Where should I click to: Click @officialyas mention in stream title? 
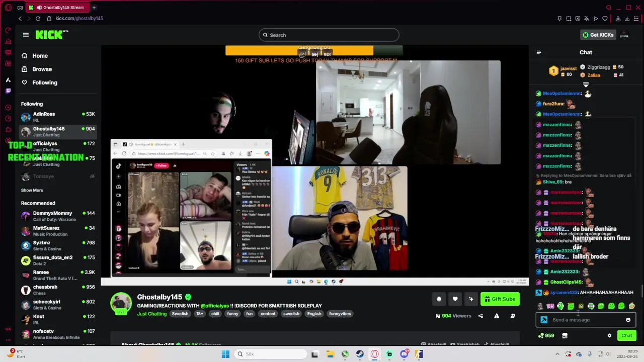pos(214,306)
